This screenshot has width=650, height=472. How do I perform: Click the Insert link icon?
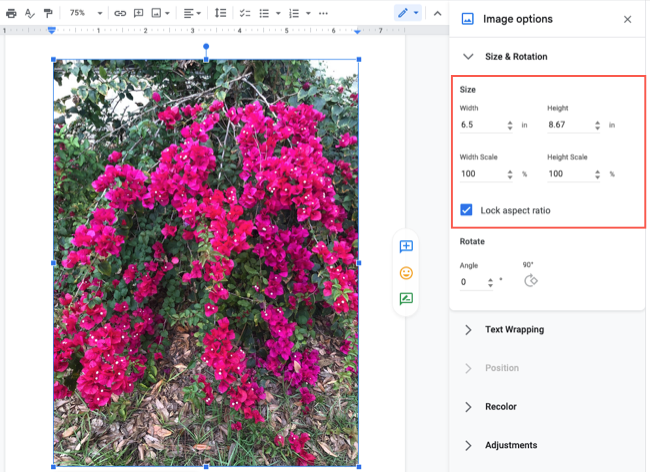pyautogui.click(x=120, y=13)
